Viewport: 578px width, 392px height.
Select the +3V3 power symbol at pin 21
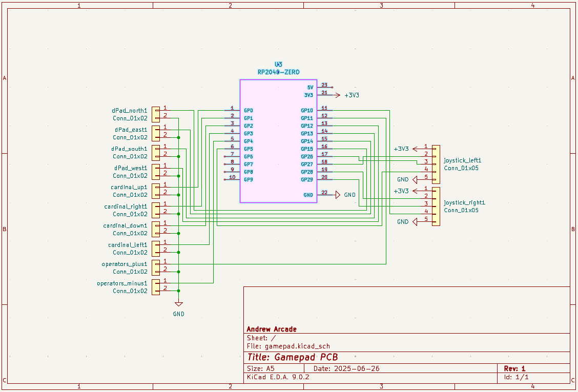point(337,95)
